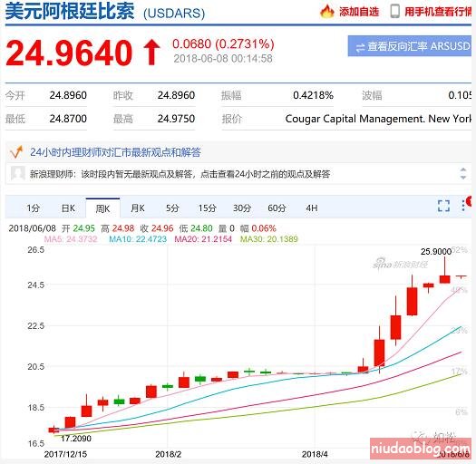Switch to the 1分 chart tab

[33, 208]
